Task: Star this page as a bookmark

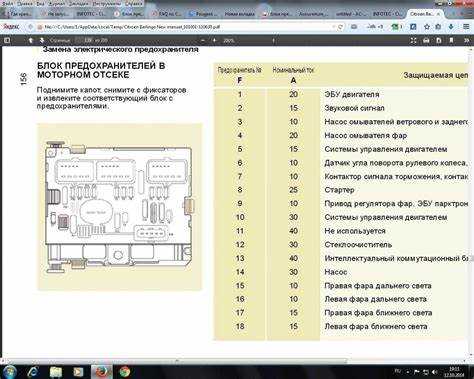Action: pyautogui.click(x=427, y=27)
